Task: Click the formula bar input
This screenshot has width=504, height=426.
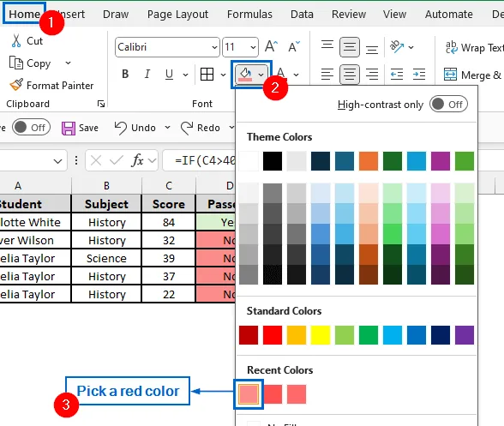Action: pos(199,159)
